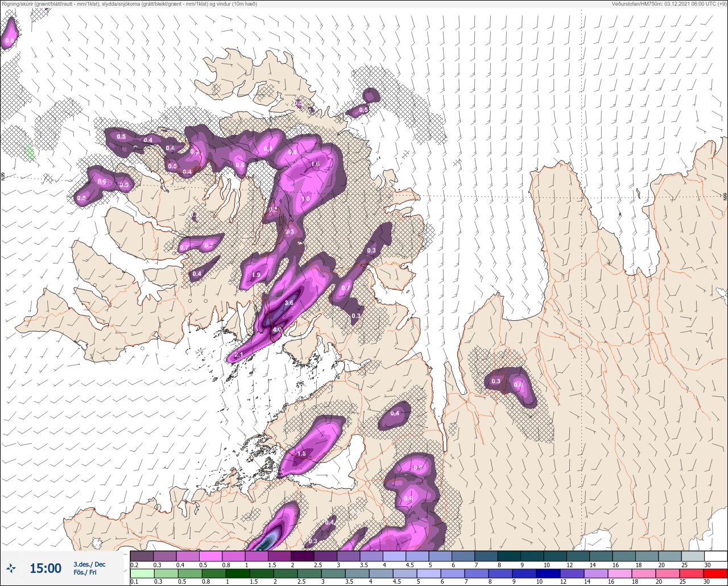728x586 pixels.
Task: Click the top-row legend swatch labeled 0.2
Action: (x=142, y=556)
